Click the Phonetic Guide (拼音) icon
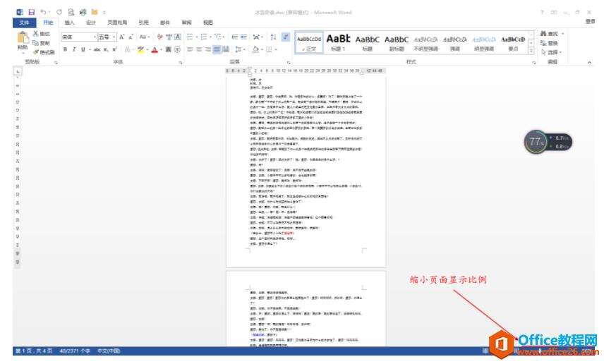604x364 pixels. coord(169,37)
